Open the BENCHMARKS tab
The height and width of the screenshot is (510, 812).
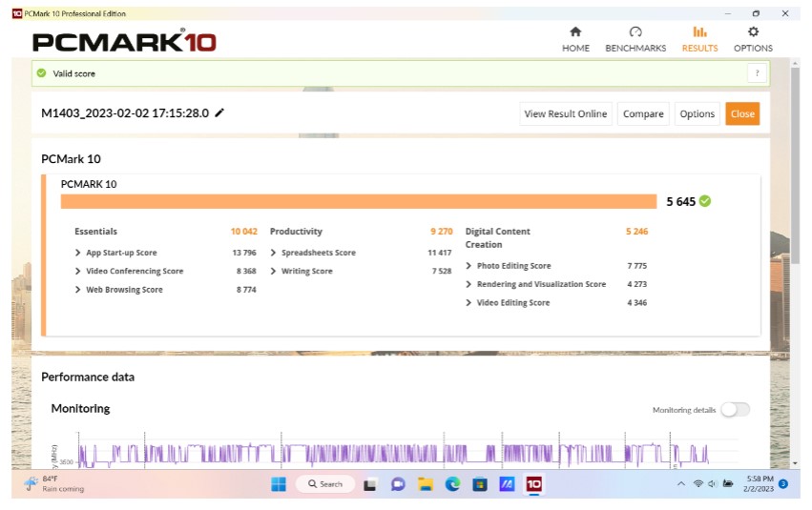[635, 40]
